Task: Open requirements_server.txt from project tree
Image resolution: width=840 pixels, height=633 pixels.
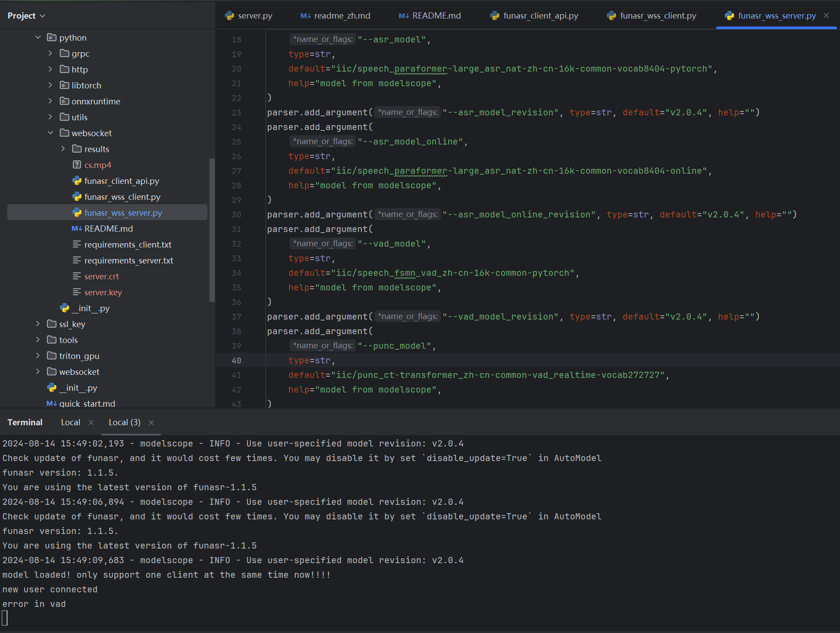Action: point(129,260)
